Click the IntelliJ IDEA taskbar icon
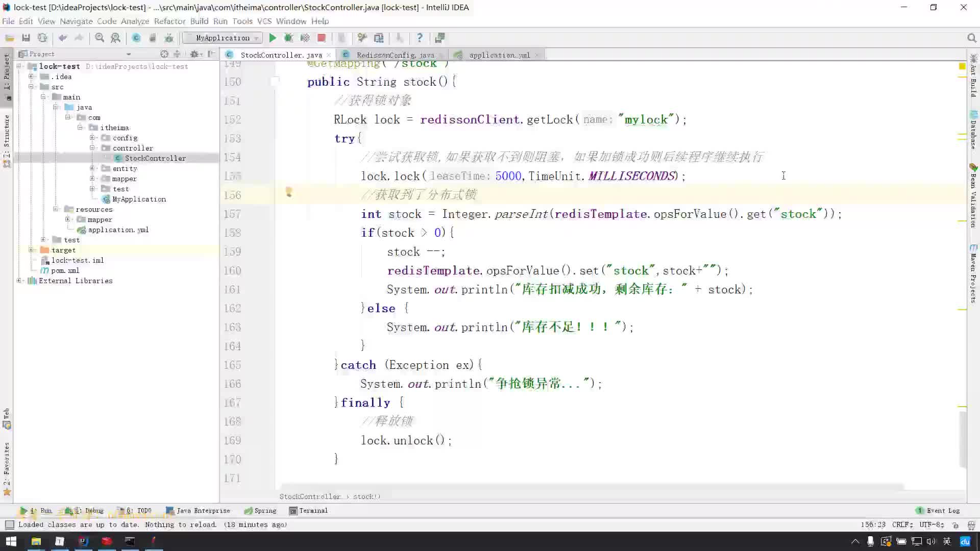The width and height of the screenshot is (980, 551). tap(83, 541)
